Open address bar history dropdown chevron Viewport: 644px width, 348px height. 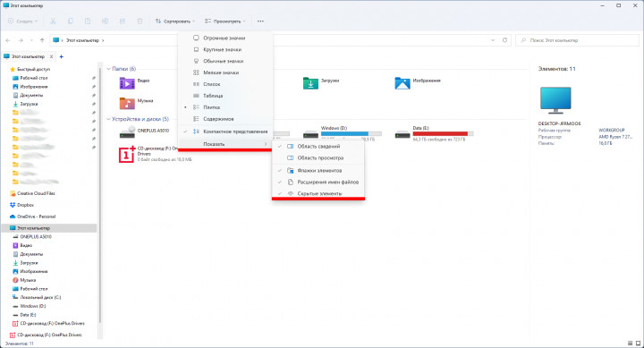493,40
